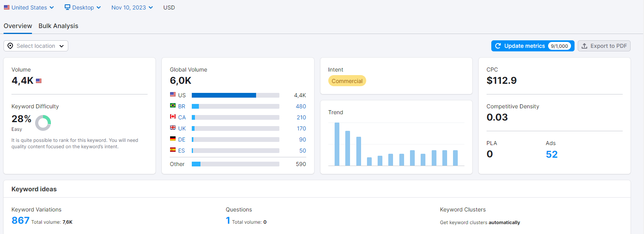Click the USD currency label
This screenshot has width=644, height=234.
tap(169, 8)
